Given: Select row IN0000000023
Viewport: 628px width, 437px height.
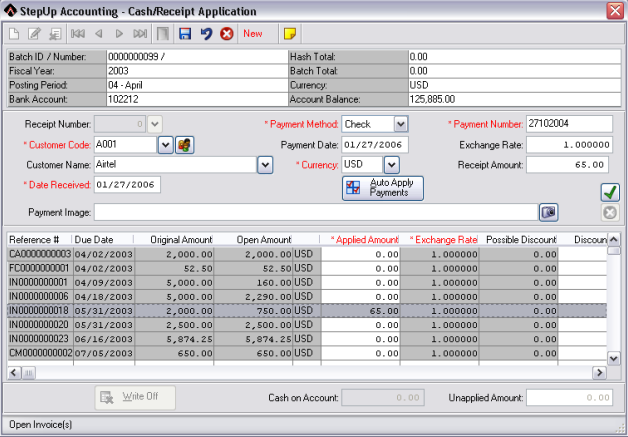Looking at the screenshot, I should click(307, 339).
